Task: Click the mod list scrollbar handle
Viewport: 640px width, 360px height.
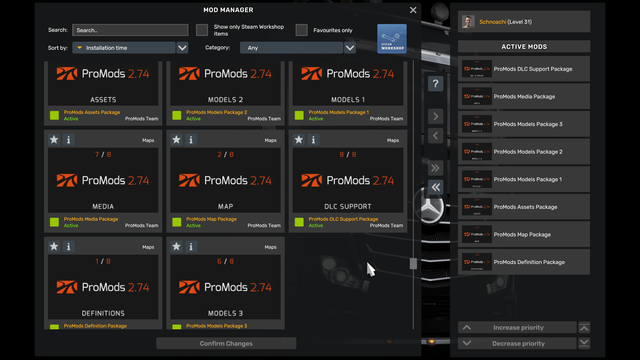Action: pyautogui.click(x=413, y=264)
